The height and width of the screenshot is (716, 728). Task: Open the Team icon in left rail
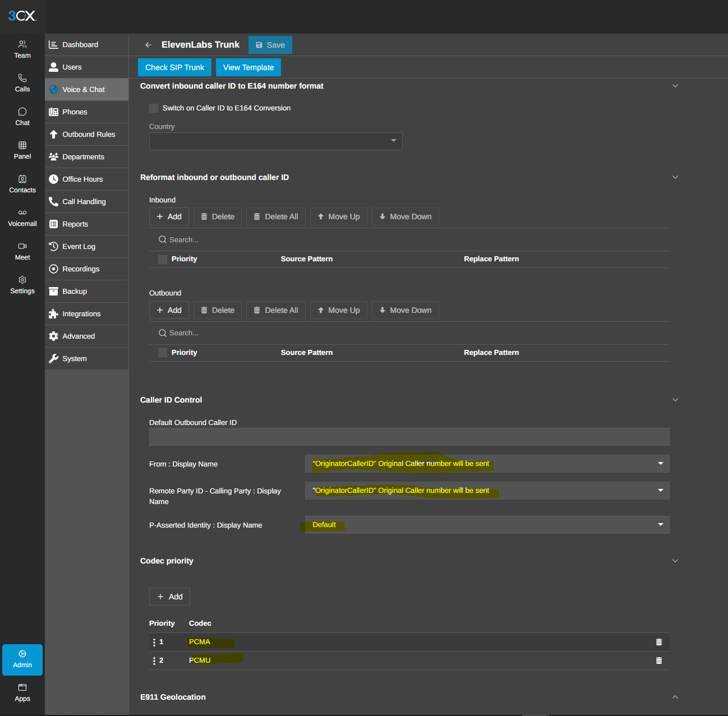22,44
